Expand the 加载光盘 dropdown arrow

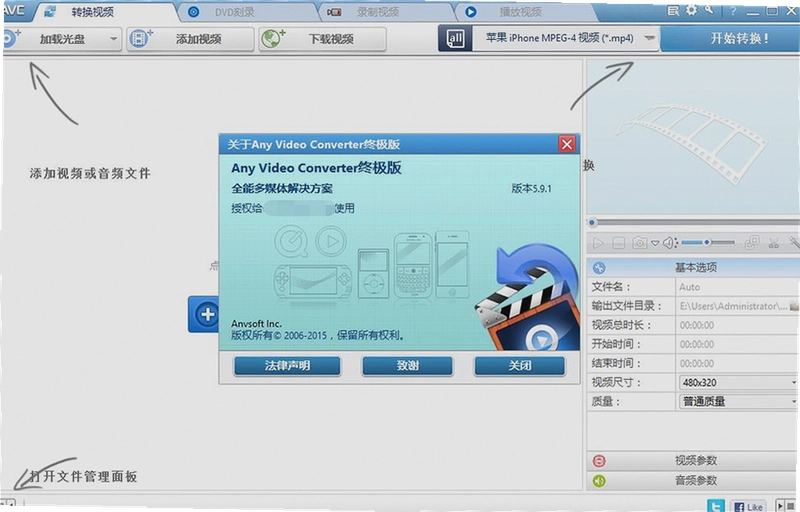pos(113,39)
